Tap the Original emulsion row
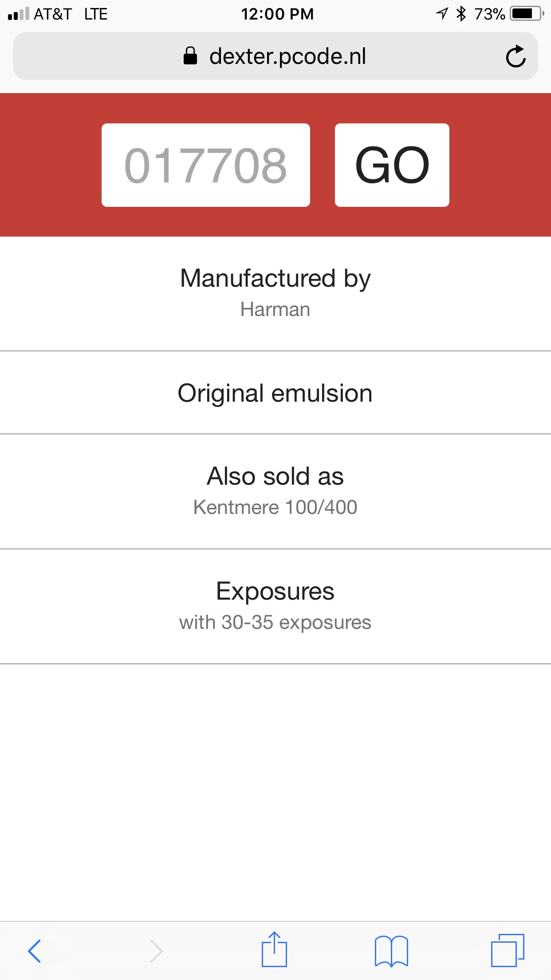 (275, 393)
